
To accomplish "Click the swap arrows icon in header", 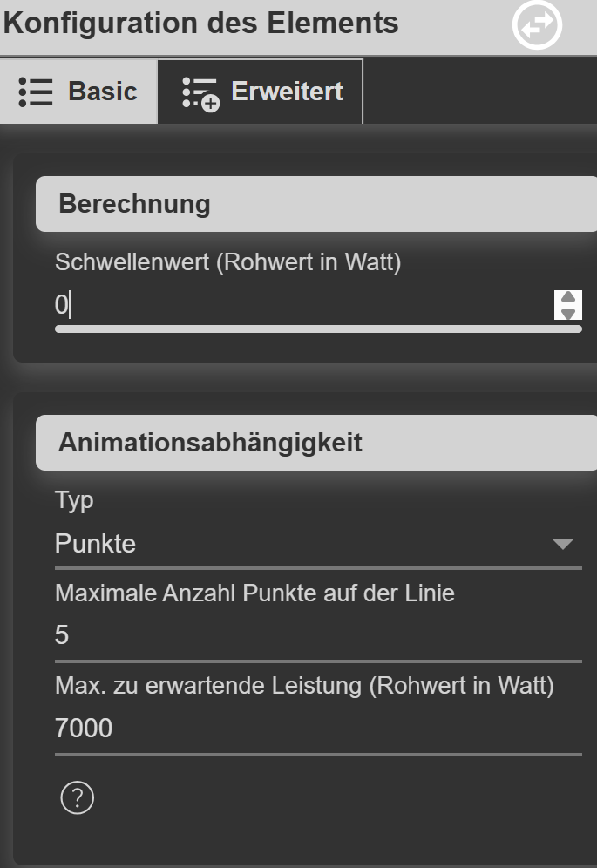I will coord(537,26).
